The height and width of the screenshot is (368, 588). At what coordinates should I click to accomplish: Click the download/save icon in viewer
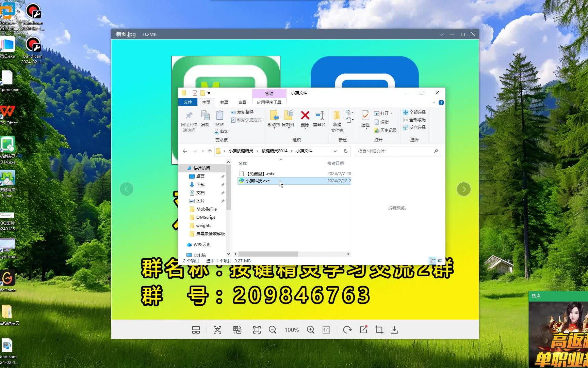pyautogui.click(x=394, y=330)
